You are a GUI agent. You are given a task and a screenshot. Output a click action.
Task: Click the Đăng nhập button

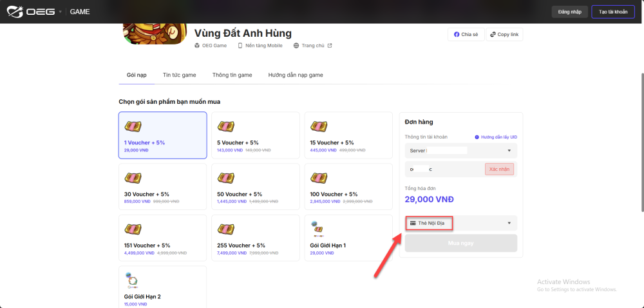570,12
